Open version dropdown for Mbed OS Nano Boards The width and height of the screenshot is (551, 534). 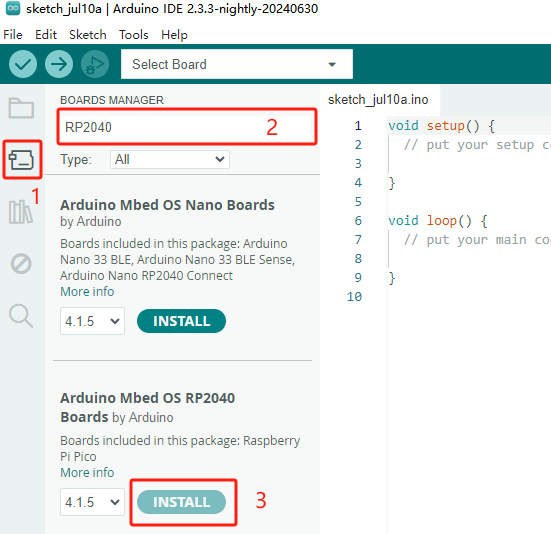(92, 321)
